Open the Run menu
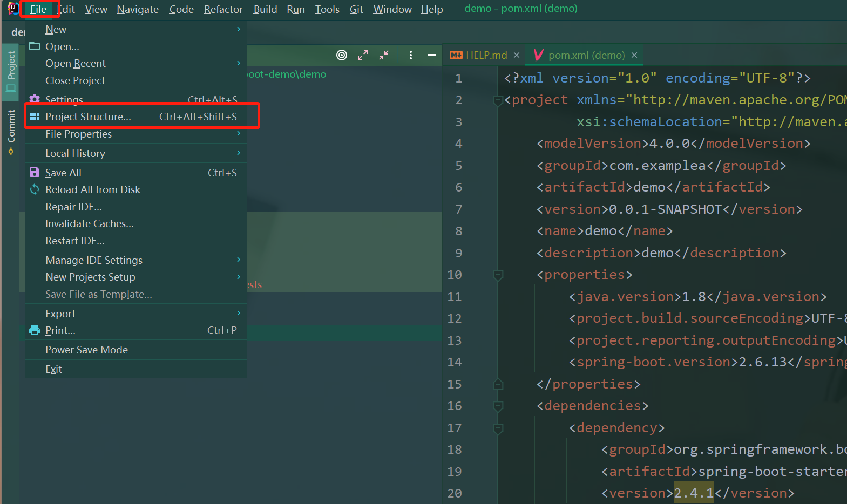847x504 pixels. (x=296, y=9)
